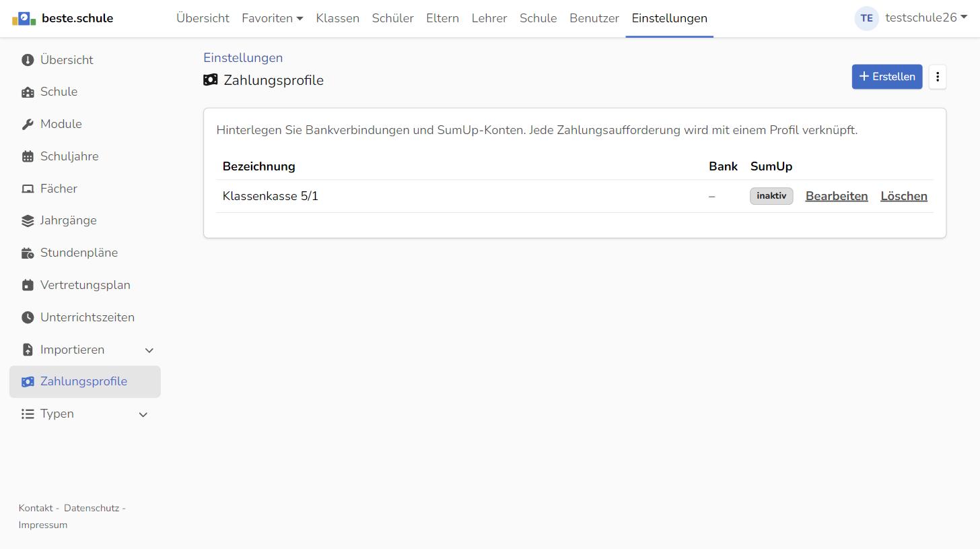Click the Klassenkasse 5/1 profile name
This screenshot has width=980, height=549.
[x=271, y=196]
